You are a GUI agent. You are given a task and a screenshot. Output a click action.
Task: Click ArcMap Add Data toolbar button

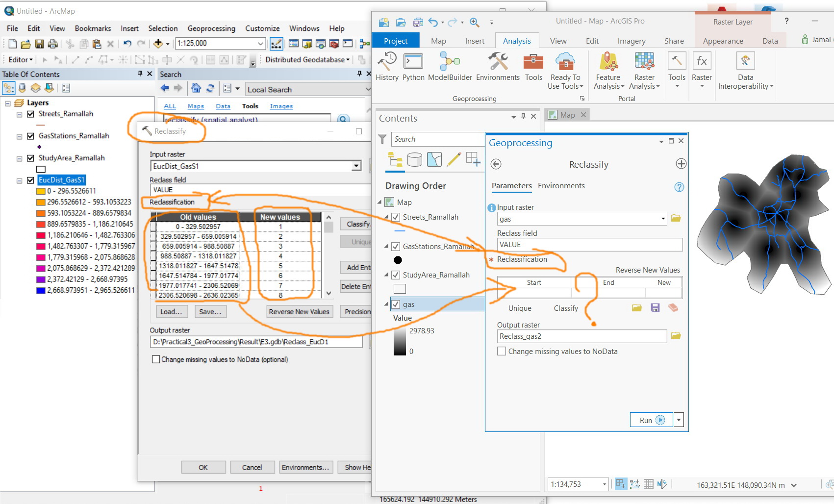coord(158,44)
